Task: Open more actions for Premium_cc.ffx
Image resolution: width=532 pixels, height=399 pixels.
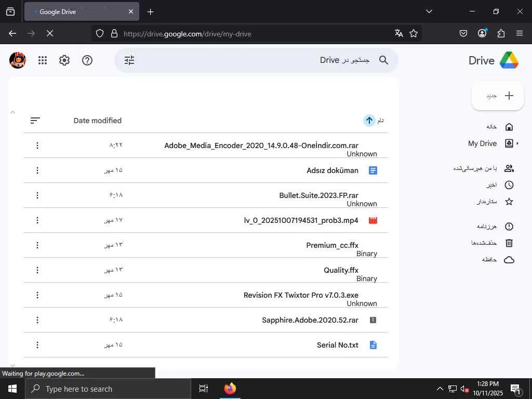Action: pos(37,245)
